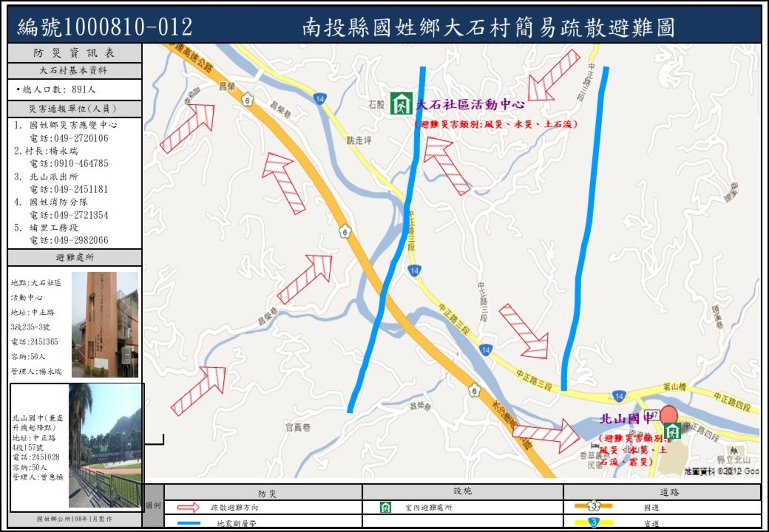Screen dimensions: 769x532
Task: Click the purple 大石社區活動中心 map label
Action: (x=470, y=104)
